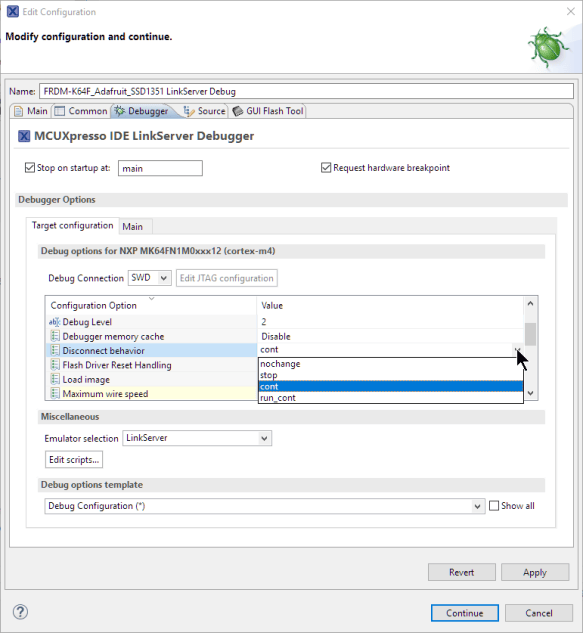Click the MCUXpresso icon in the title bar
The height and width of the screenshot is (633, 583).
13,11
